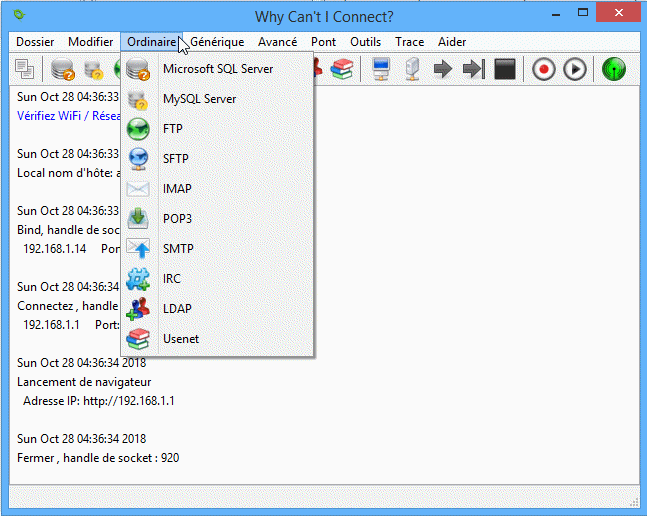Choose MySQL Server menu entry
Viewport: 647px width, 516px height.
click(217, 99)
